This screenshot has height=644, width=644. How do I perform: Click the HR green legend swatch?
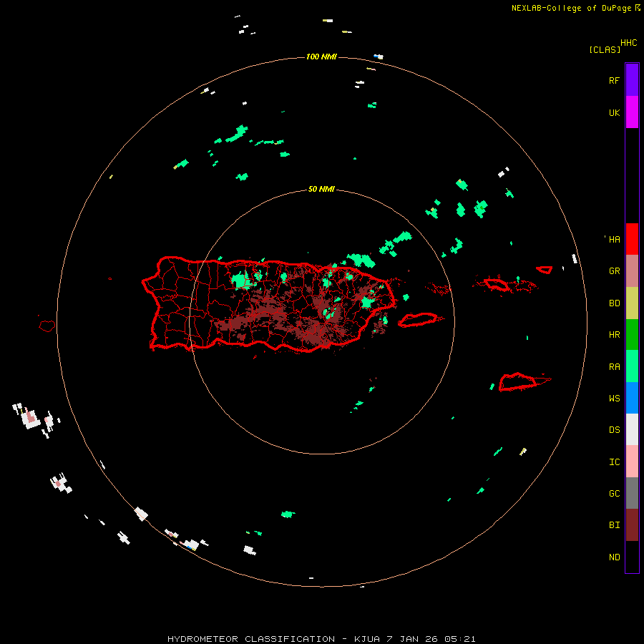coord(632,335)
